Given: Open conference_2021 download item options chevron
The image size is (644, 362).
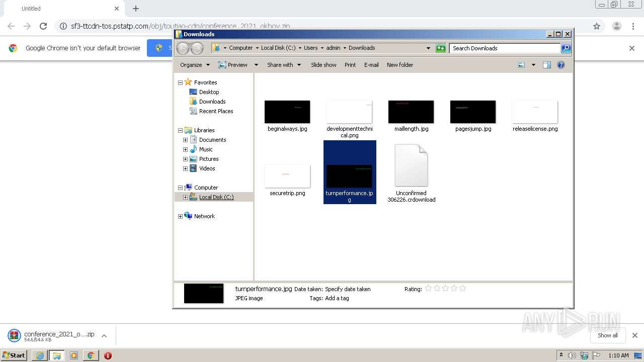Looking at the screenshot, I should [x=104, y=335].
